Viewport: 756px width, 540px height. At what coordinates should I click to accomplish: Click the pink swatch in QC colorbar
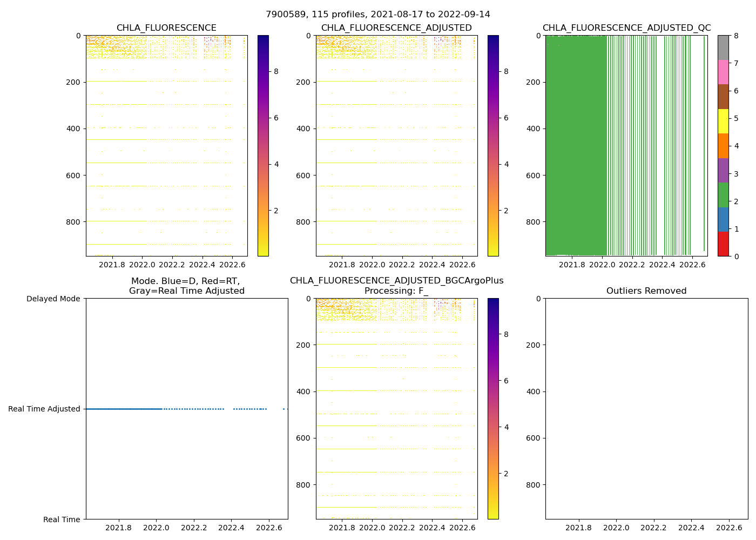coord(723,72)
